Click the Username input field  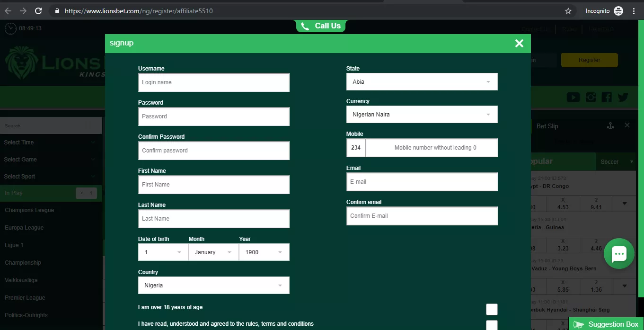pyautogui.click(x=213, y=82)
